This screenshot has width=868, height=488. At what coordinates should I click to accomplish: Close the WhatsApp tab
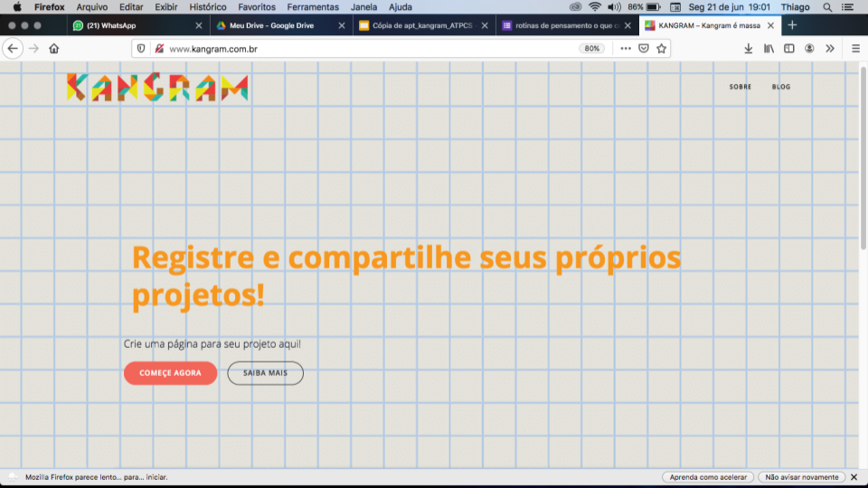pos(199,25)
